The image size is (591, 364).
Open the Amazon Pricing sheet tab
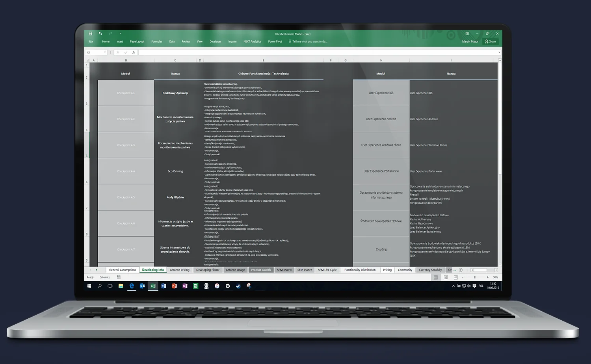[180, 270]
